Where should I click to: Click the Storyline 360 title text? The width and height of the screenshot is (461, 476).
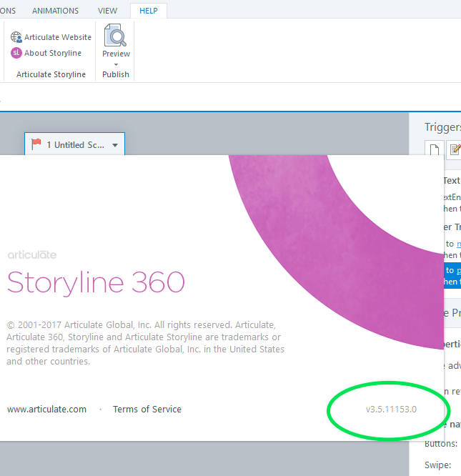96,282
